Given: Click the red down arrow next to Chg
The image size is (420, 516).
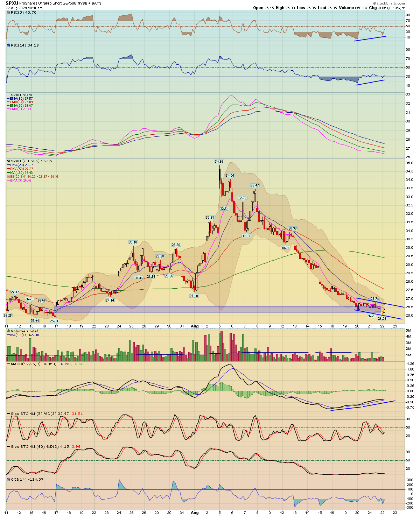Looking at the screenshot, I should pyautogui.click(x=404, y=8).
